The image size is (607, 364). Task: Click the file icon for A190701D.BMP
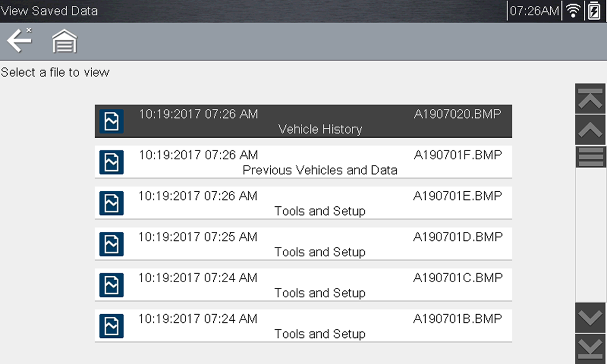click(111, 244)
